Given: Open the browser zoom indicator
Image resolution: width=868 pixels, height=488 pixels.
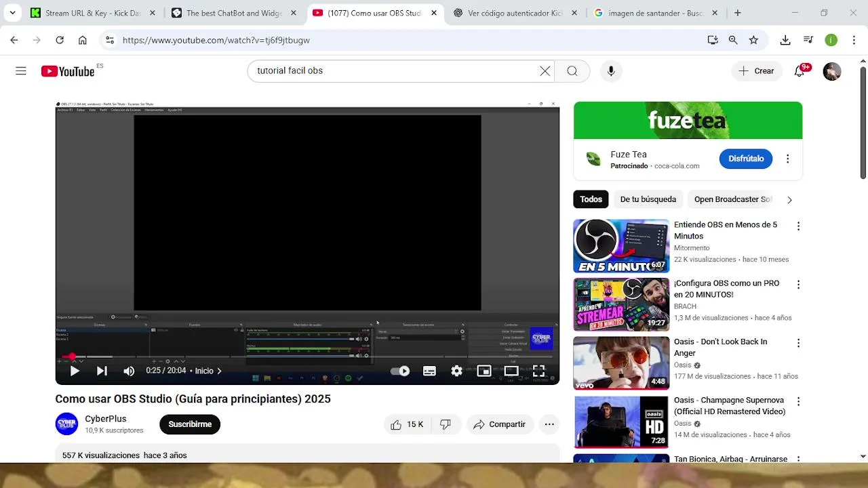Looking at the screenshot, I should pyautogui.click(x=733, y=41).
